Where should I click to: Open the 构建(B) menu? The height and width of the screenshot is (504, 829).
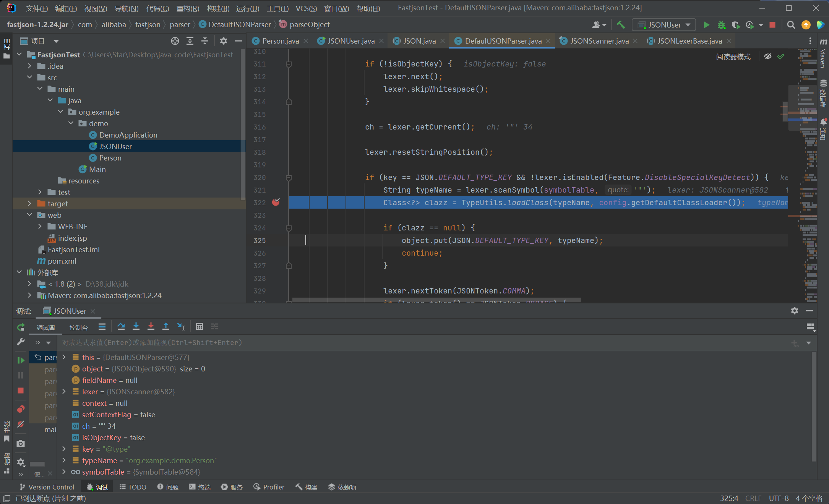[218, 8]
